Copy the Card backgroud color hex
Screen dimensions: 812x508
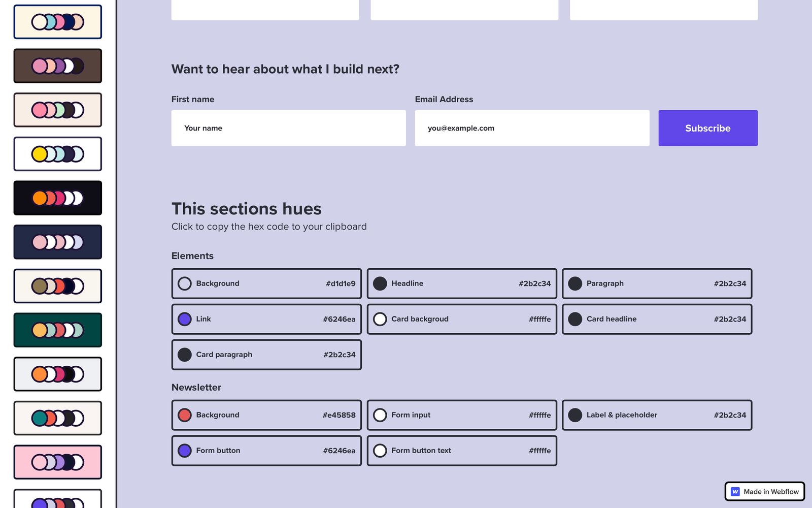[462, 319]
